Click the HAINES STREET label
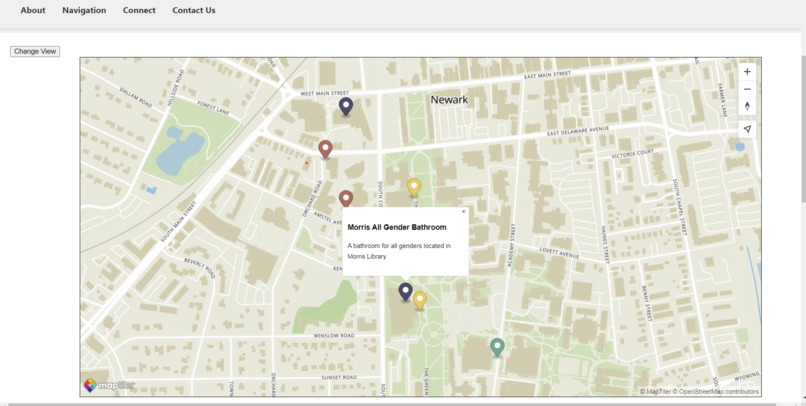The height and width of the screenshot is (406, 806). tap(606, 245)
